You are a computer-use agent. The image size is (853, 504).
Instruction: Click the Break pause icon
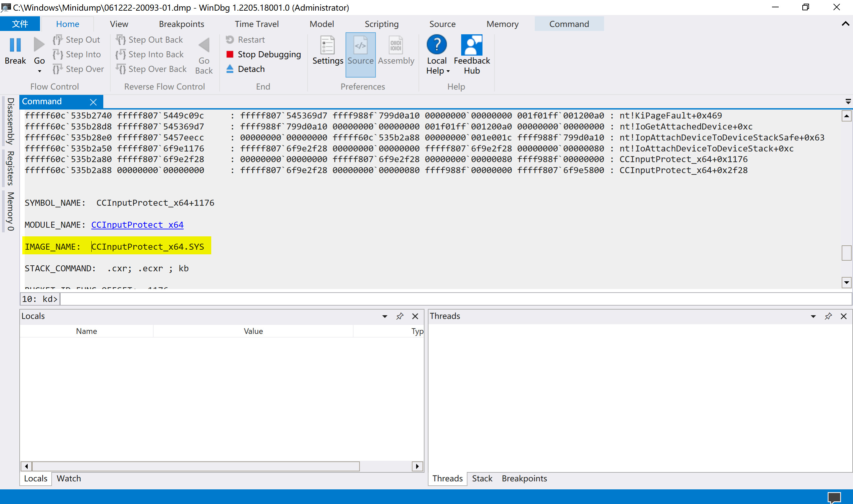tap(15, 45)
